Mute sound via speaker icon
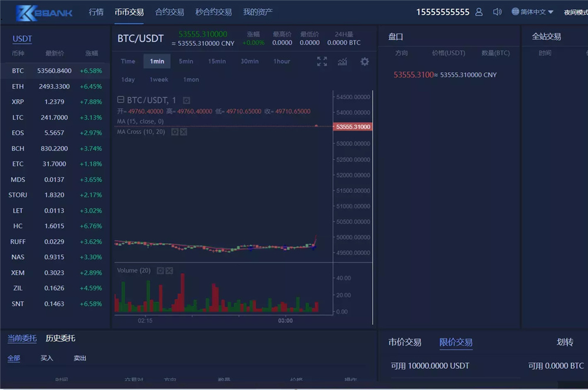The width and height of the screenshot is (588, 390). pos(497,12)
